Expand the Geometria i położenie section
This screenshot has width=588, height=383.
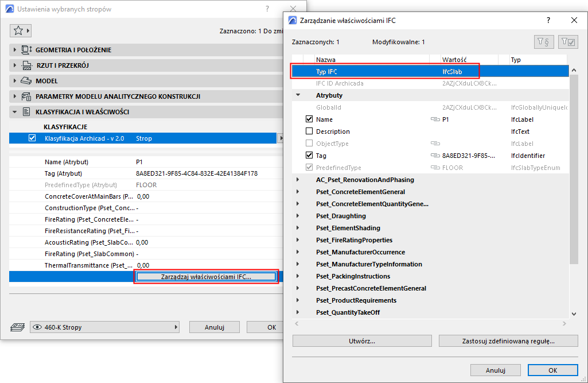pyautogui.click(x=14, y=49)
